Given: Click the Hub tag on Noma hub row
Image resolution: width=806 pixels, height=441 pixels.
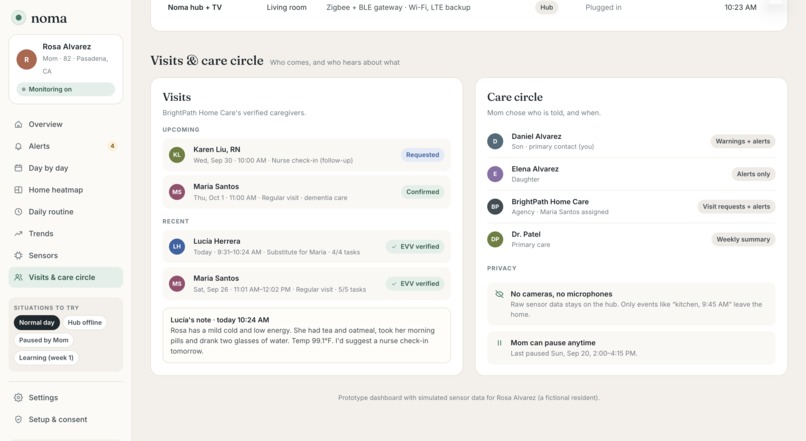Looking at the screenshot, I should tap(546, 8).
